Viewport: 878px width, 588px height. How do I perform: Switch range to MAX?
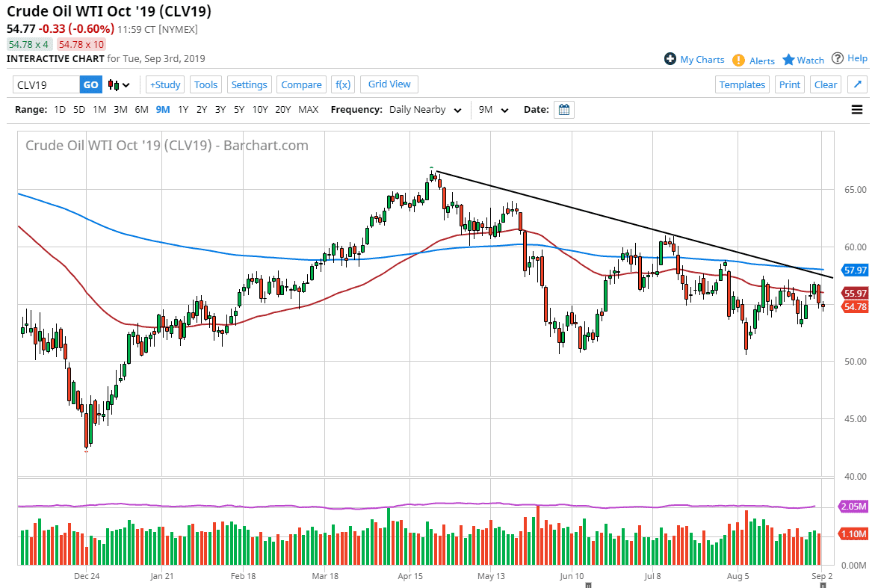click(x=308, y=109)
